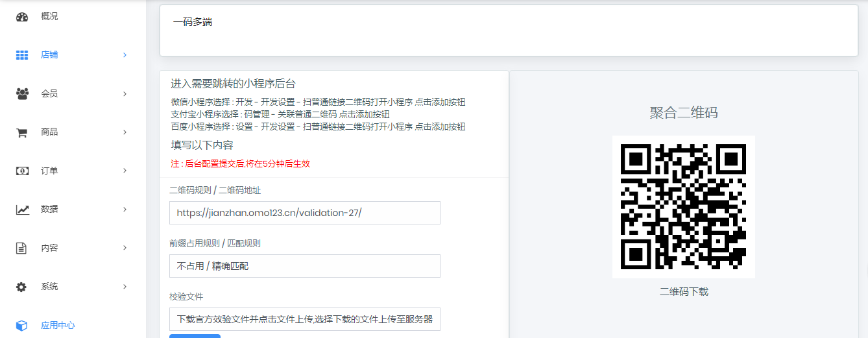
Task: Click the 进入需要跳转的小程序后台 heading
Action: point(233,84)
